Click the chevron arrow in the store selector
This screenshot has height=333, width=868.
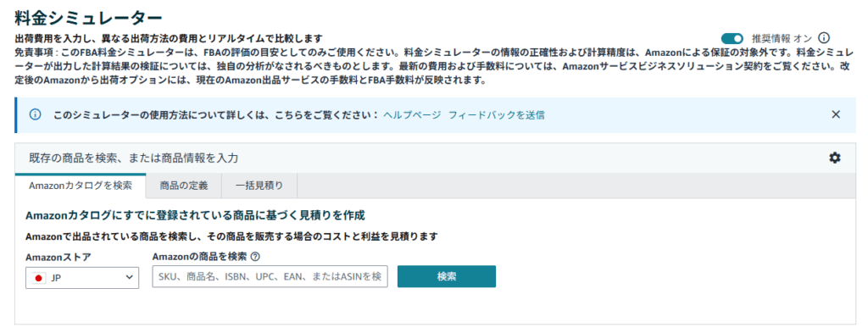click(x=130, y=276)
